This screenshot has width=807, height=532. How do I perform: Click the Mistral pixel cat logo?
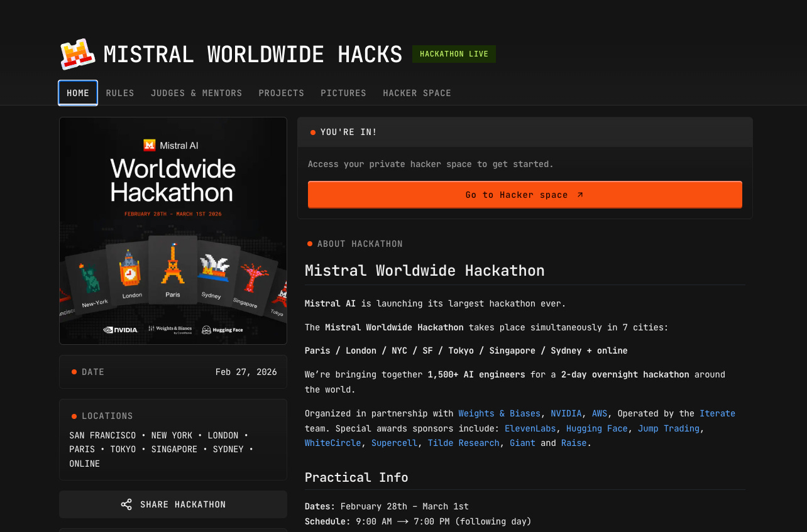point(78,54)
